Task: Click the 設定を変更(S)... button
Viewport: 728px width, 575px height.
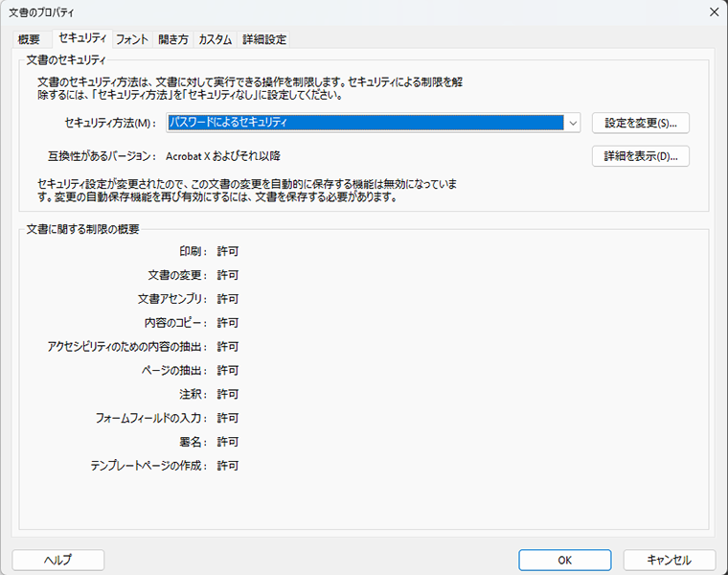Action: coord(640,123)
